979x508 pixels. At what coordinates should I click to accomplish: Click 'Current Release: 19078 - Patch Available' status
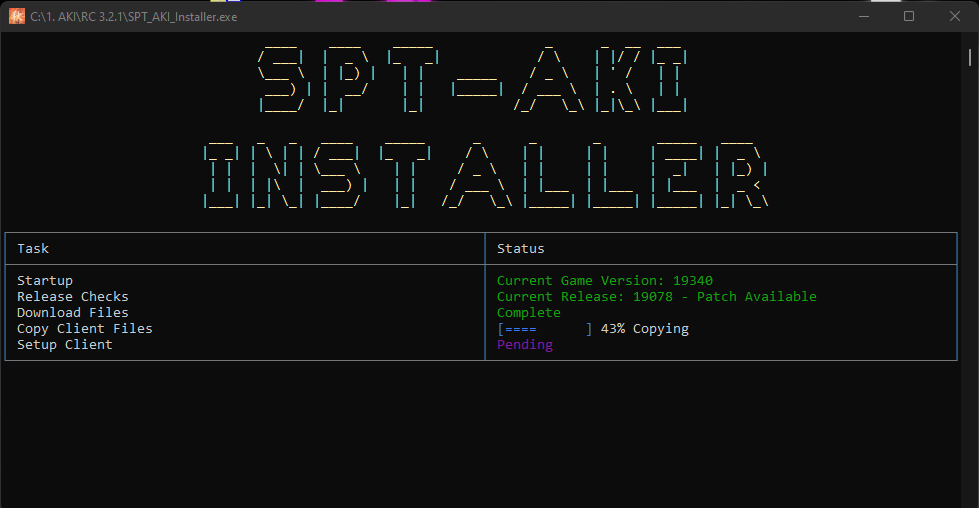[657, 296]
